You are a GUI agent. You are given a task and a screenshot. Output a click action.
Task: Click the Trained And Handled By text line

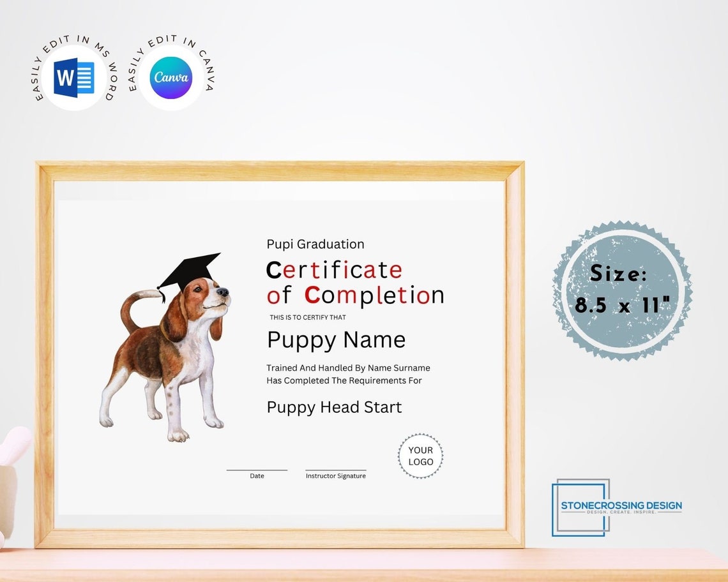point(347,368)
